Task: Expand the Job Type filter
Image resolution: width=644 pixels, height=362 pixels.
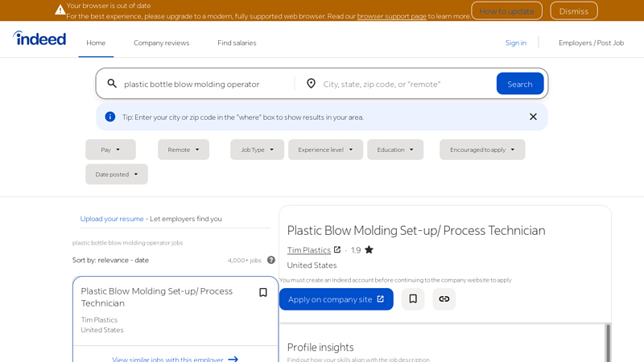Action: click(x=257, y=150)
